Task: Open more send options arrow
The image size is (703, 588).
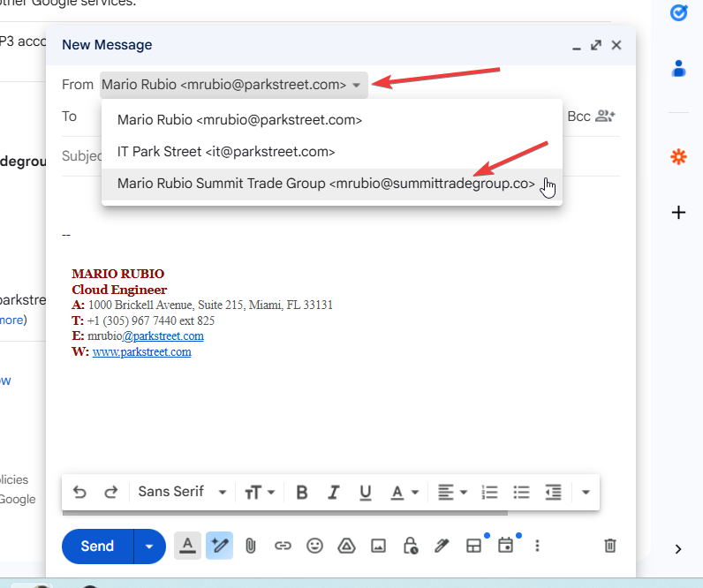Action: pyautogui.click(x=149, y=546)
